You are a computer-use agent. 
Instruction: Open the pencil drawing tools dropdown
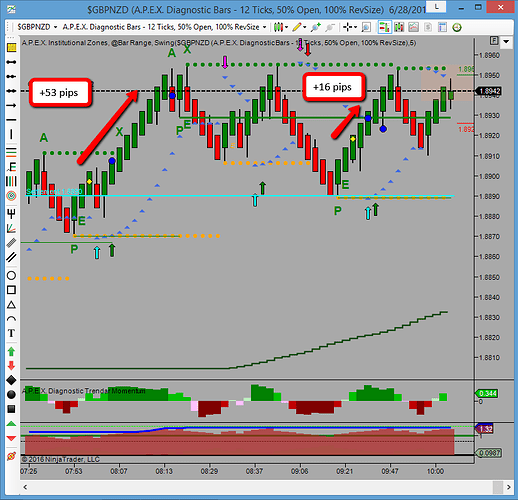(x=299, y=27)
